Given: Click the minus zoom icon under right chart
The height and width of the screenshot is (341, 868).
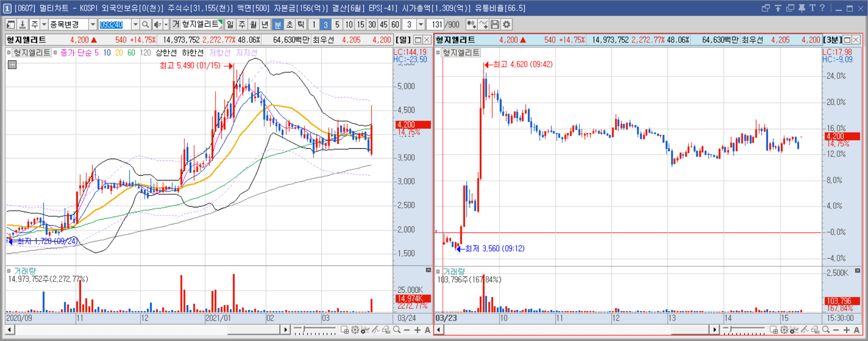Looking at the screenshot, I should click(836, 330).
